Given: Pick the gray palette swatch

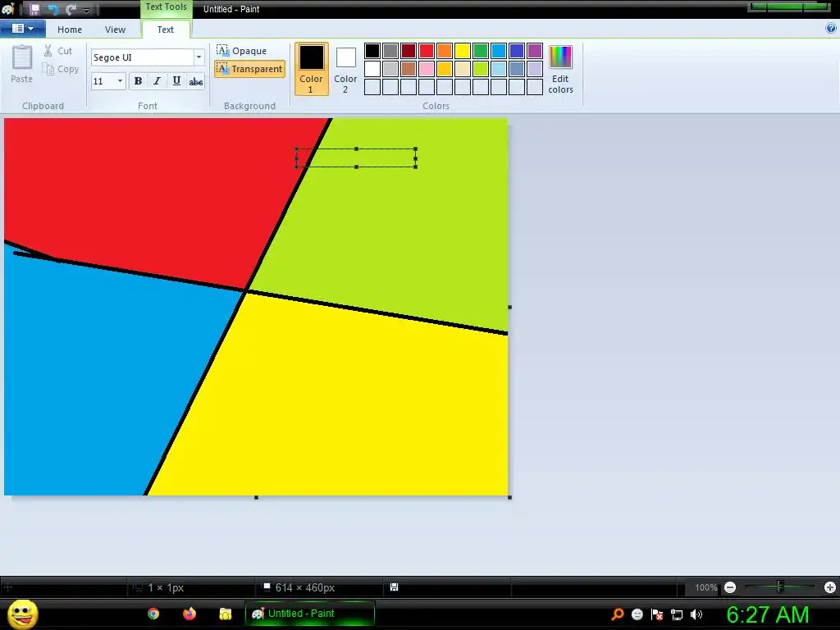Looking at the screenshot, I should pyautogui.click(x=390, y=51).
